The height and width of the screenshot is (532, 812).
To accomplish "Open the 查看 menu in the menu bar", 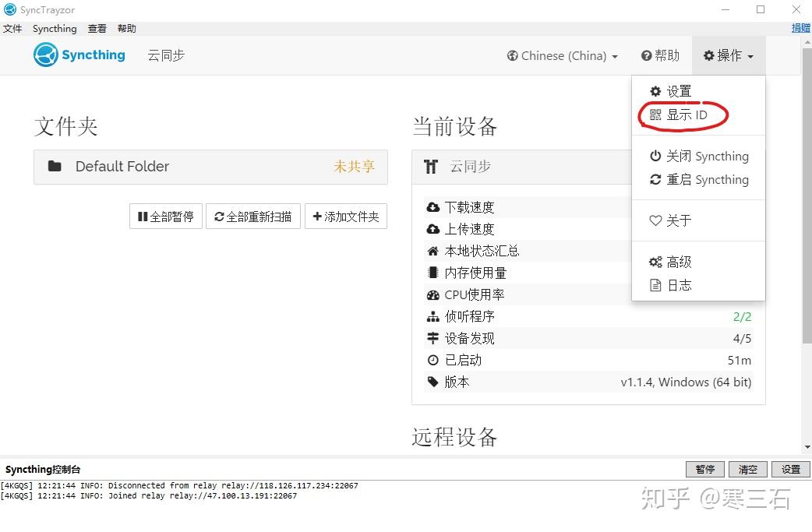I will coord(97,28).
